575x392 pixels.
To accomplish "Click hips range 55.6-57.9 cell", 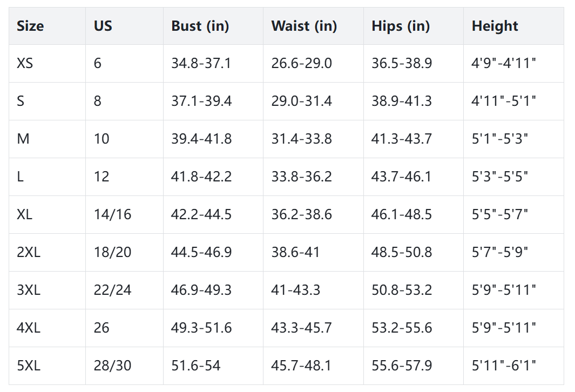I will [x=401, y=366].
